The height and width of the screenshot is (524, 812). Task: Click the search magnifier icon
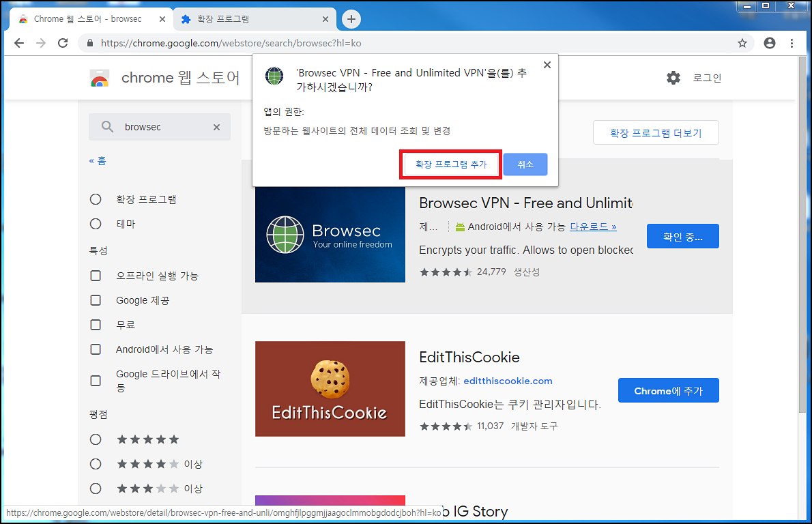coord(107,127)
